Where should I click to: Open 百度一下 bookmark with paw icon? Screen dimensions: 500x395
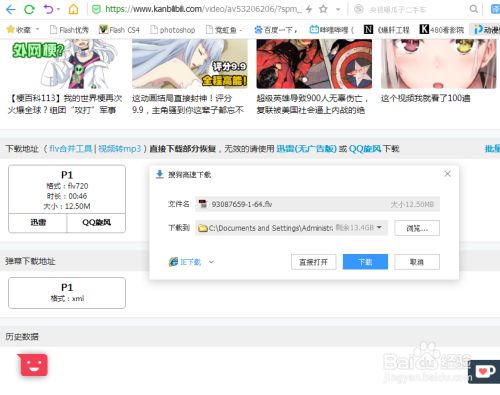[275, 30]
